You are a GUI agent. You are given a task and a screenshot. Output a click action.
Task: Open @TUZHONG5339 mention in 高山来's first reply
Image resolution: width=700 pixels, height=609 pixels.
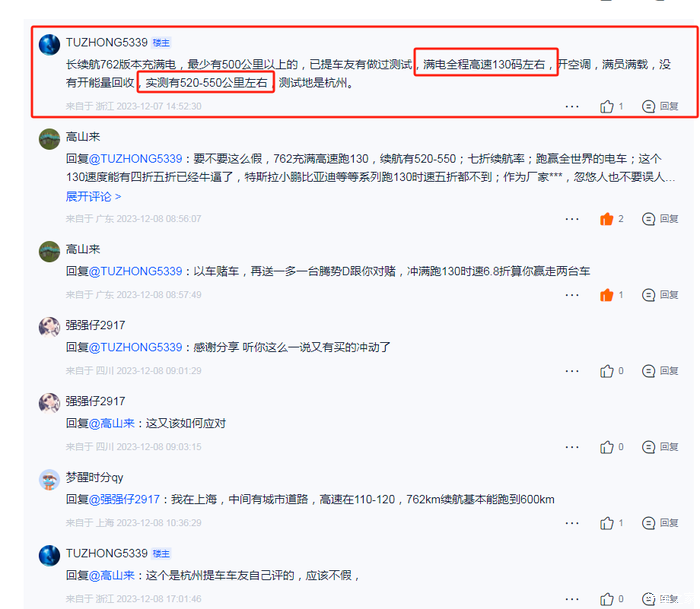coord(136,159)
